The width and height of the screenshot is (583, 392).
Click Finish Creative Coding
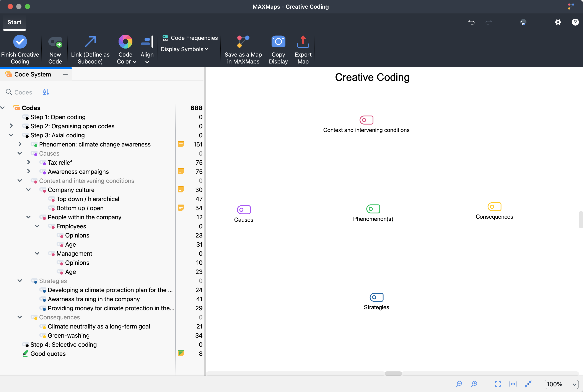coord(20,49)
